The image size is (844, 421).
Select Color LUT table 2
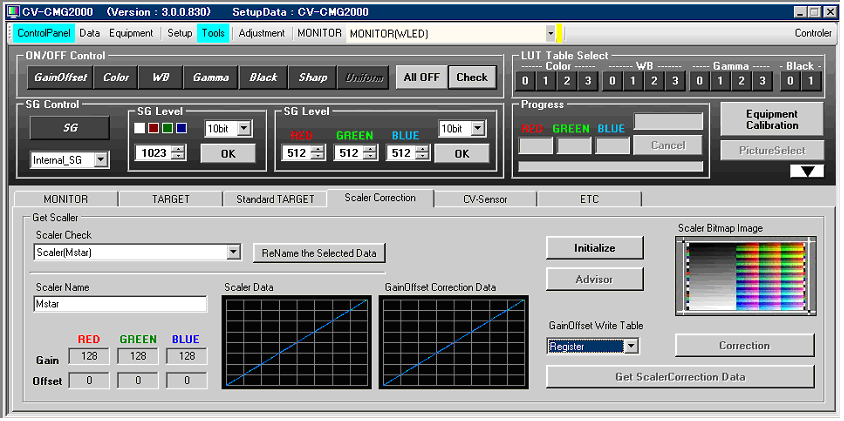tap(566, 81)
